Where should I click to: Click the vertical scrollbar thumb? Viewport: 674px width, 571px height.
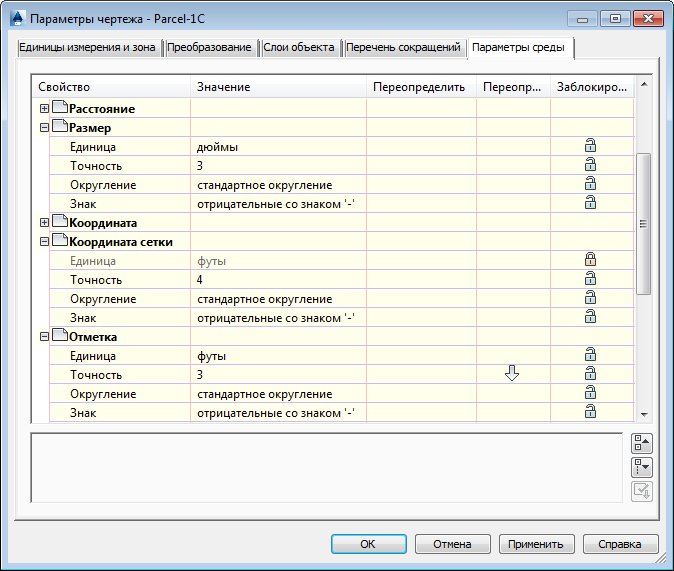[643, 224]
